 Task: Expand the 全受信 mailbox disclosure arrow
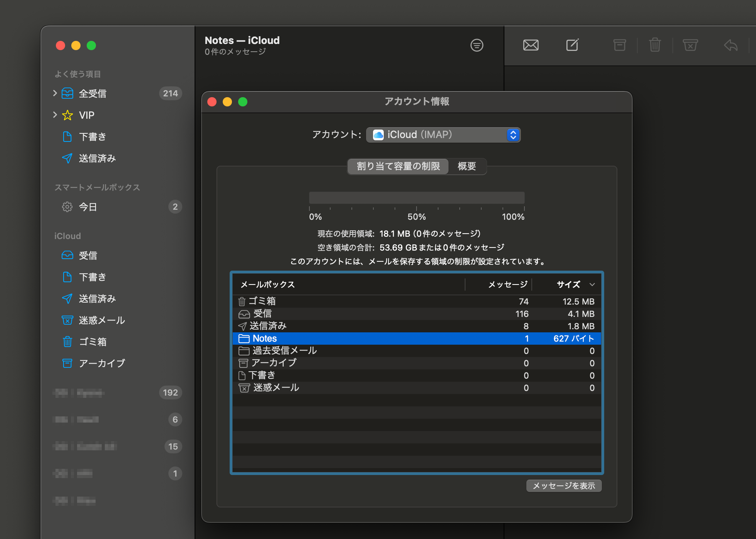(55, 93)
